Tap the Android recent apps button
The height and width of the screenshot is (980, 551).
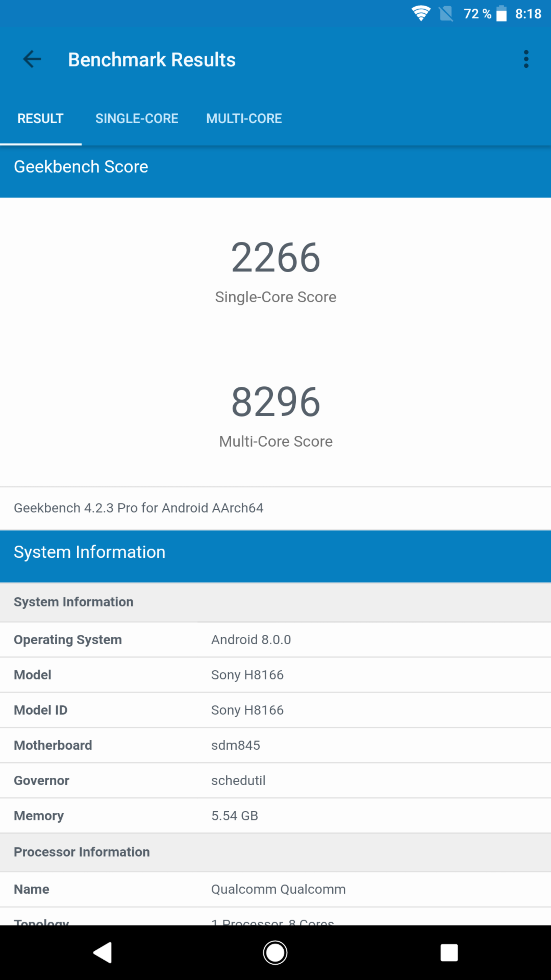[449, 952]
